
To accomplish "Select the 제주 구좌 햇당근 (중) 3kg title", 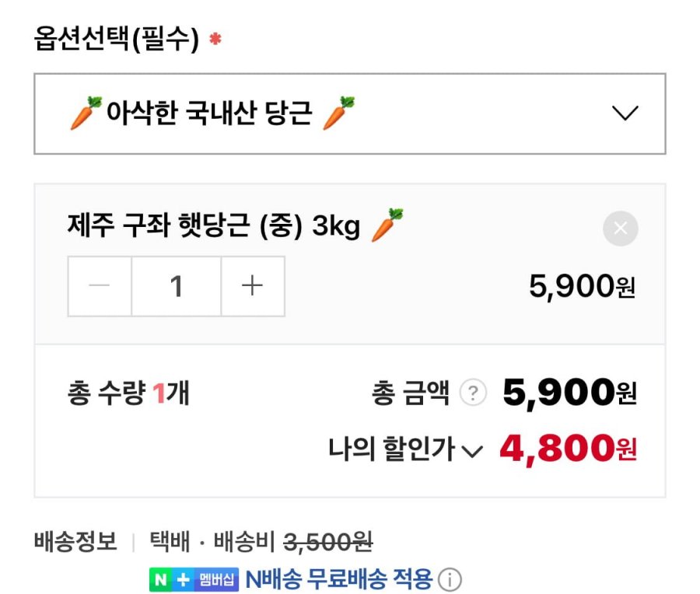I will coord(214,227).
